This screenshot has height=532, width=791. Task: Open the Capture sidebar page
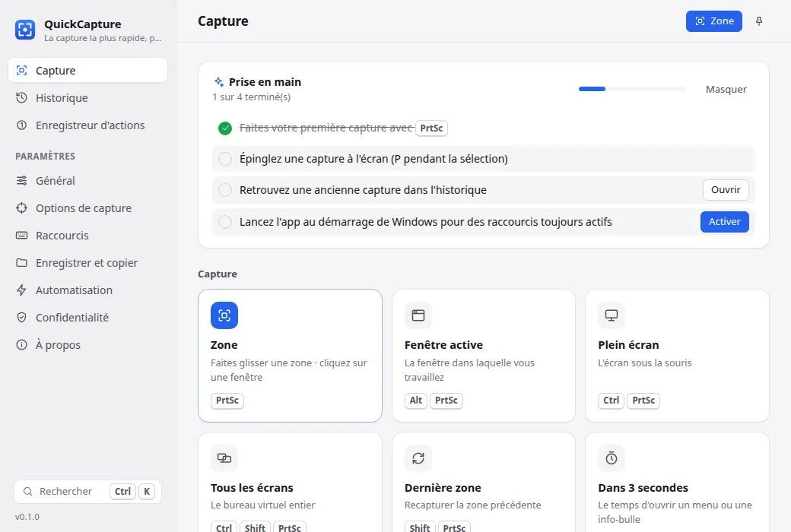point(87,70)
